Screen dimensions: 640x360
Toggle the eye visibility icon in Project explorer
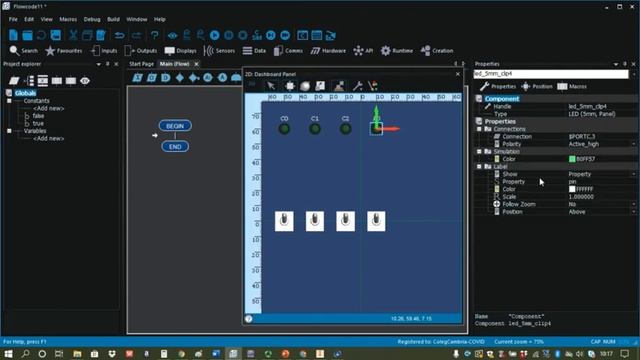(85, 81)
